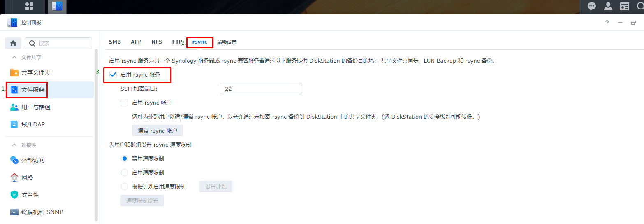This screenshot has width=644, height=224.
Task: Click the home icon in Control Panel
Action: (13, 43)
